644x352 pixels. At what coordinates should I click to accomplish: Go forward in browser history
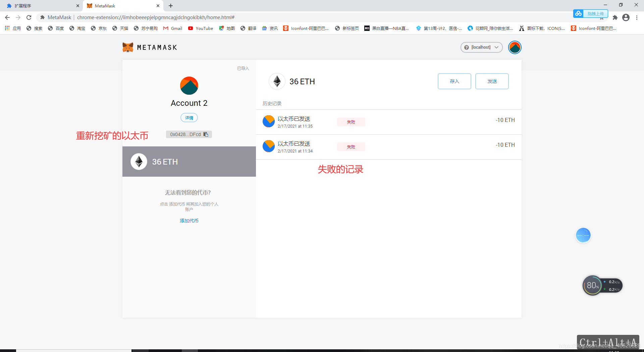click(18, 17)
